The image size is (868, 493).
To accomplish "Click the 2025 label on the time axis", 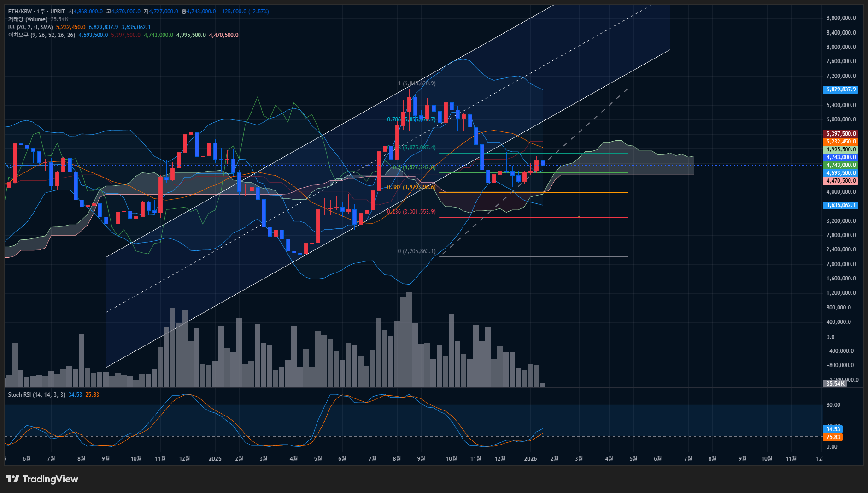I will tap(215, 459).
